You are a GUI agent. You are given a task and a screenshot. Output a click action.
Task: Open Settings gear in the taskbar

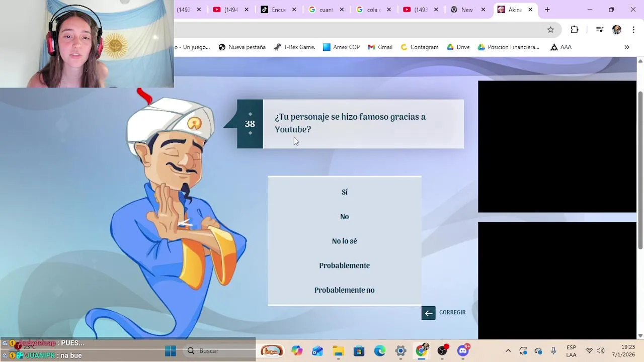click(400, 351)
